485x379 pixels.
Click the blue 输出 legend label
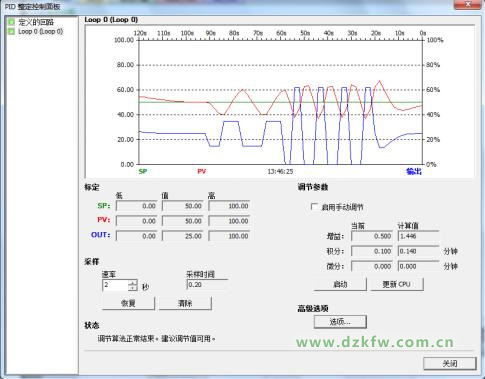click(x=414, y=171)
